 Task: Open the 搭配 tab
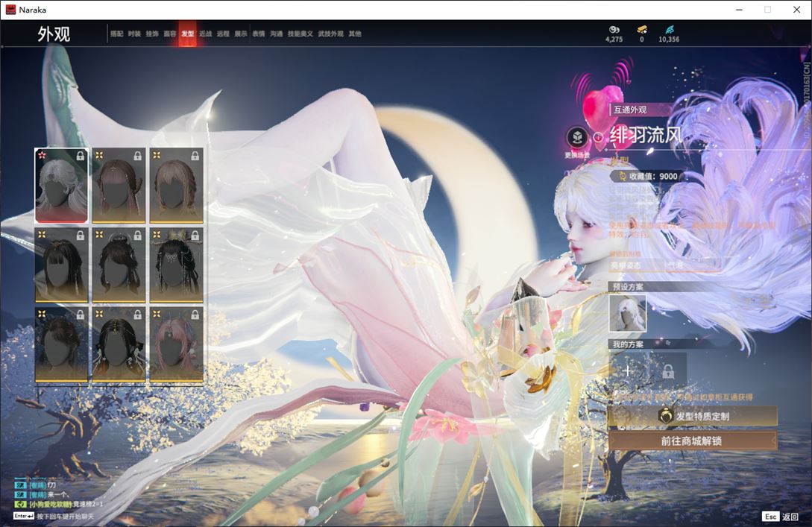(x=116, y=34)
